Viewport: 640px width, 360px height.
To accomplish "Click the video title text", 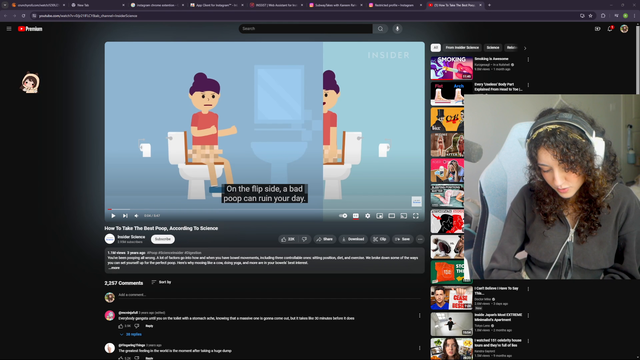I will (x=161, y=228).
